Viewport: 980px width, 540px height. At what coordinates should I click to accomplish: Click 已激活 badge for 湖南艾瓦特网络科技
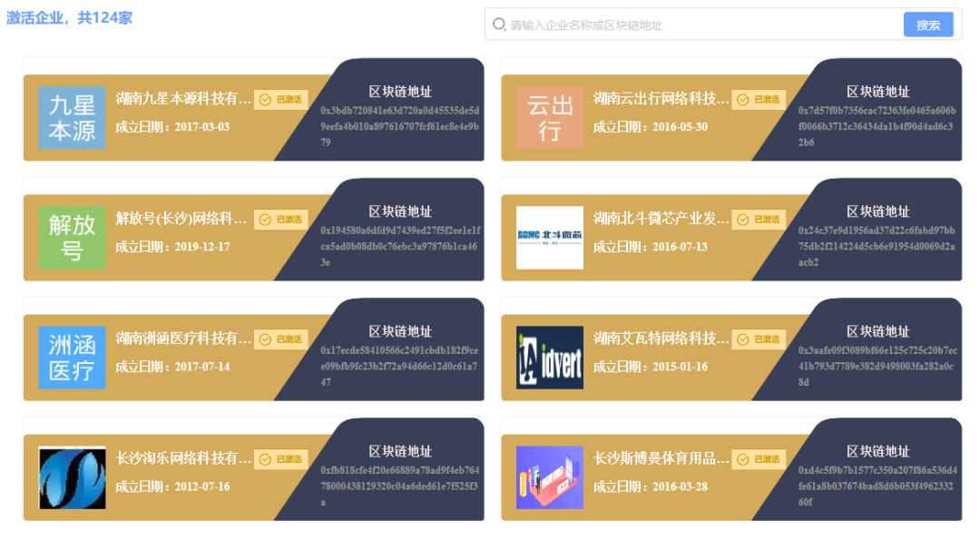(758, 339)
